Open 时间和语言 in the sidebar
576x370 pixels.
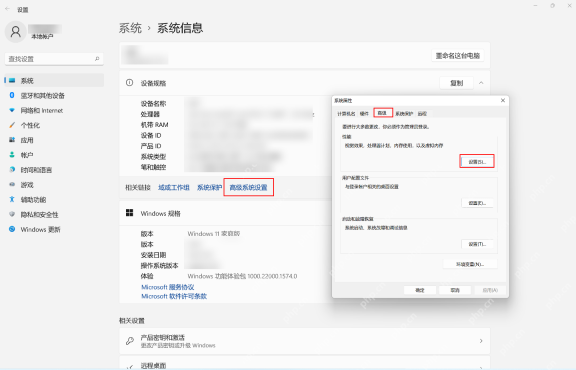(x=54, y=170)
